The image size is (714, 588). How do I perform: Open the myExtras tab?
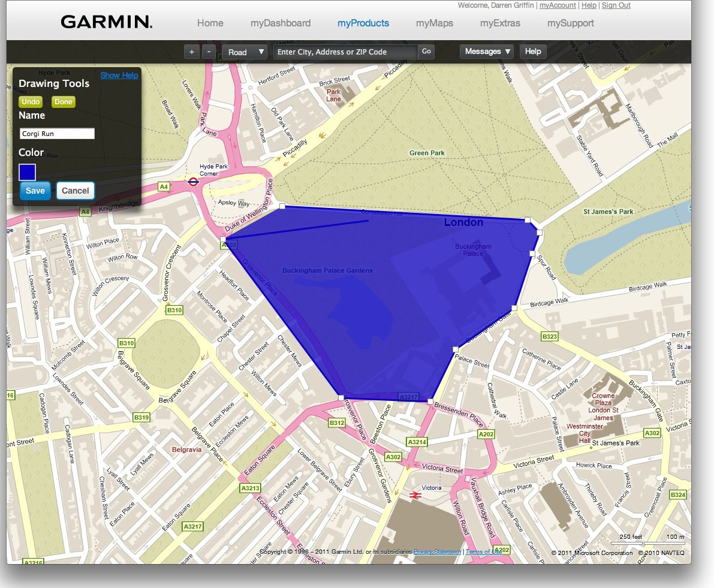(x=500, y=23)
